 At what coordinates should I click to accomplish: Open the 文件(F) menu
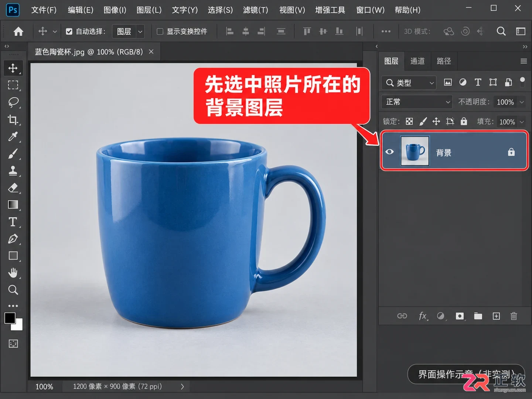point(44,10)
